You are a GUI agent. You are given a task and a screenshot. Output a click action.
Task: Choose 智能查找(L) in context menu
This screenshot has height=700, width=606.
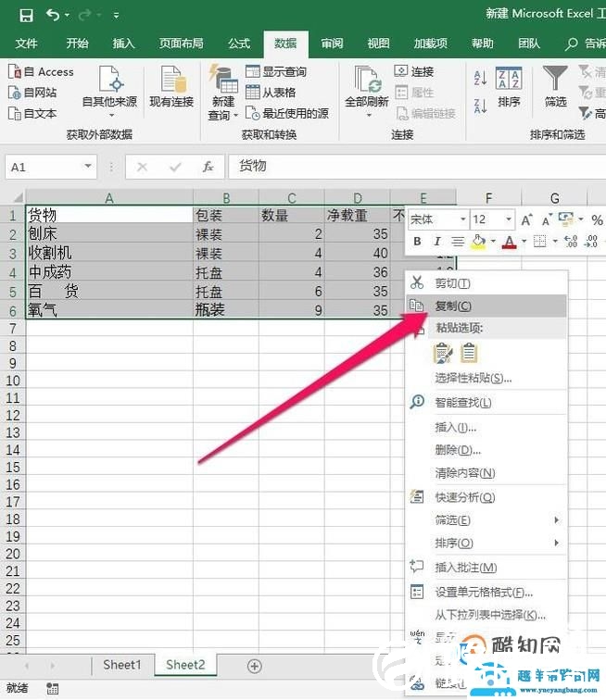pos(486,403)
